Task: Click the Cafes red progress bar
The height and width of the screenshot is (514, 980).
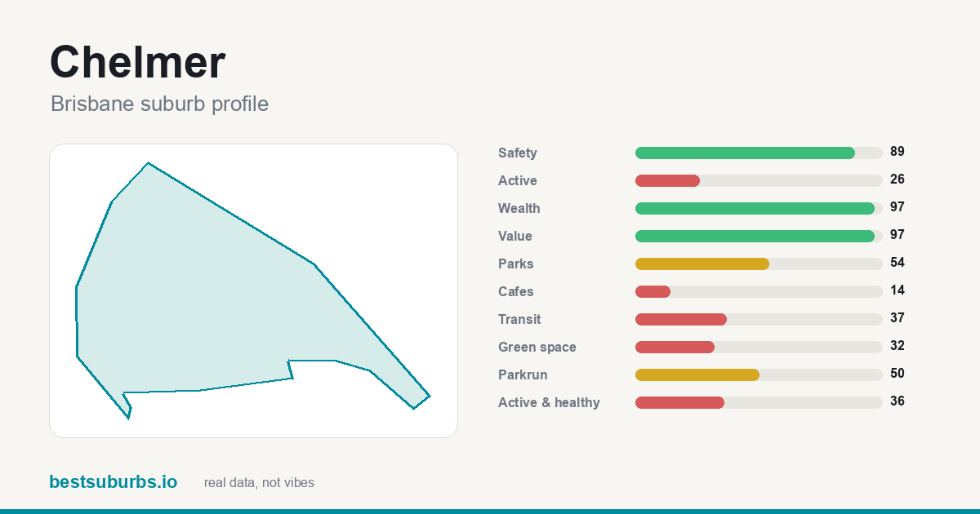Action: [x=759, y=291]
